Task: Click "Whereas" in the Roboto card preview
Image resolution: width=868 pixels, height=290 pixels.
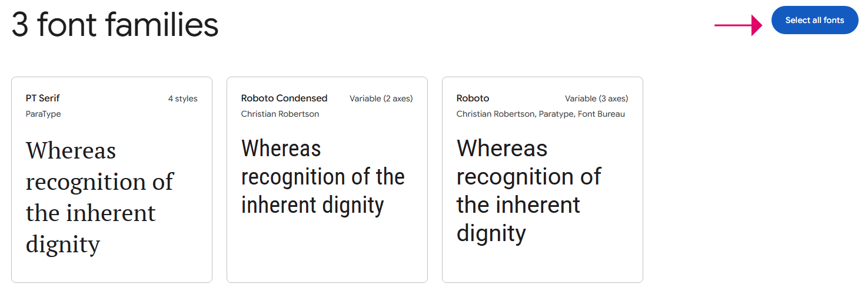Action: 502,149
